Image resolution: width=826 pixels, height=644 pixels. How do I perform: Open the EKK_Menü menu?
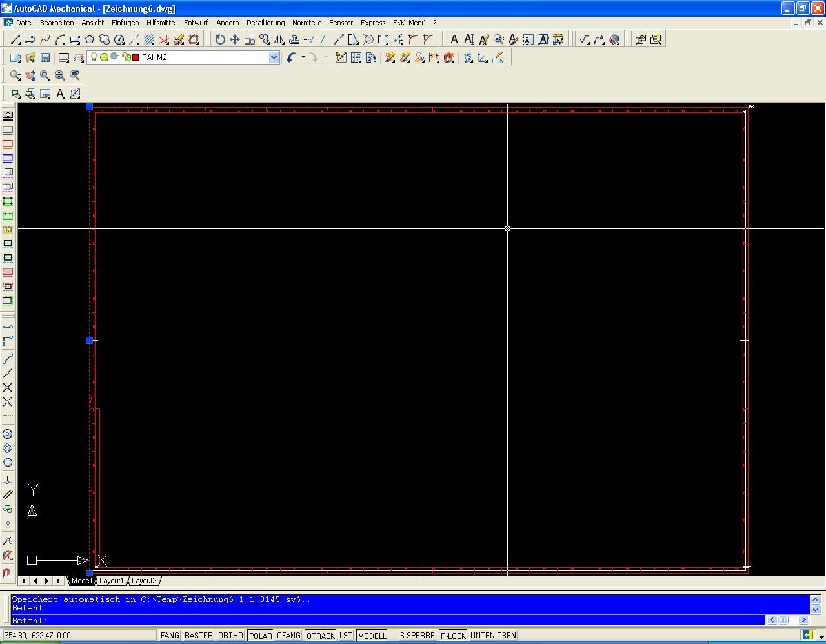pos(409,23)
